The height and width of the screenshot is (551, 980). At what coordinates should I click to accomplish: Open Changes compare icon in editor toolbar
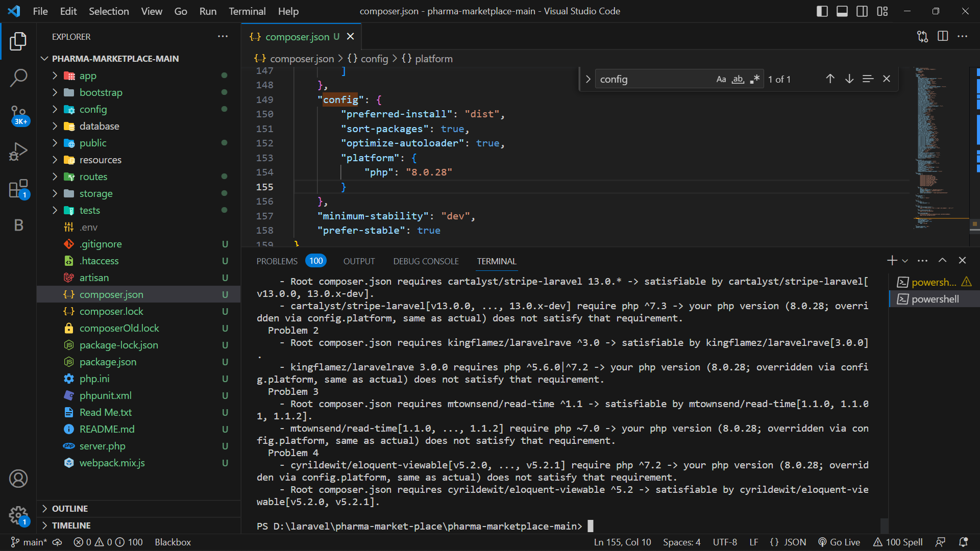922,36
